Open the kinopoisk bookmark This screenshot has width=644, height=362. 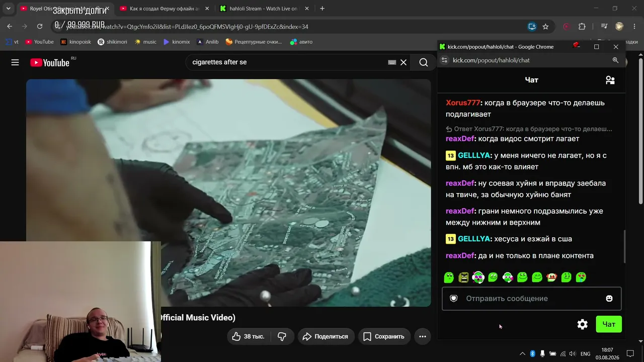click(x=75, y=42)
